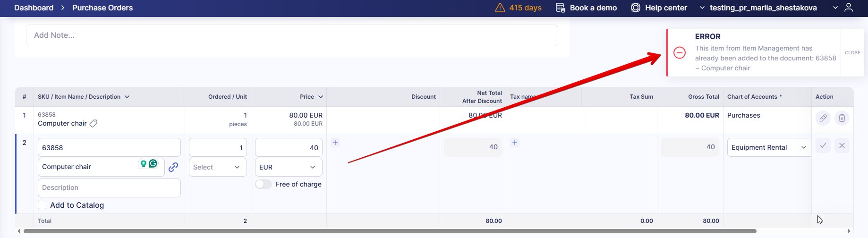Open the Help center menu item

click(x=659, y=8)
